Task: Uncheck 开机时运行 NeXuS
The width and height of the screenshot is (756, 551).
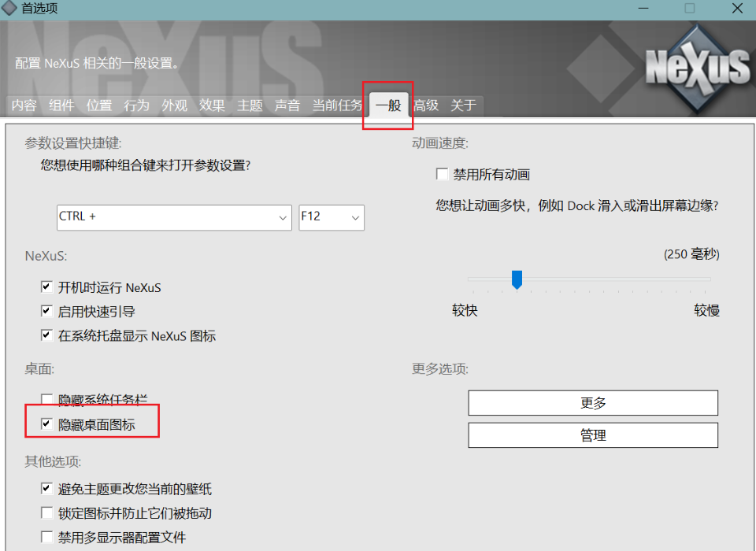Action: (x=47, y=287)
